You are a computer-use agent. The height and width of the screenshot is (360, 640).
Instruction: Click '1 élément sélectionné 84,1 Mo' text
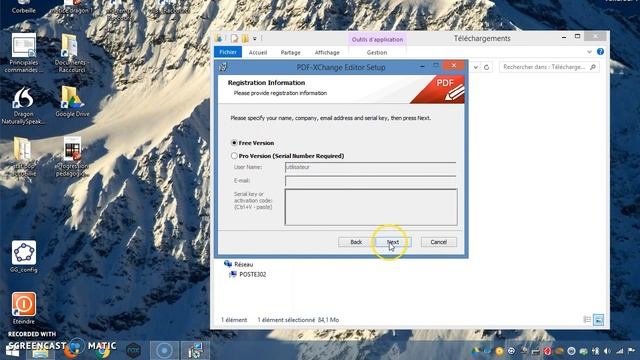[x=298, y=320]
